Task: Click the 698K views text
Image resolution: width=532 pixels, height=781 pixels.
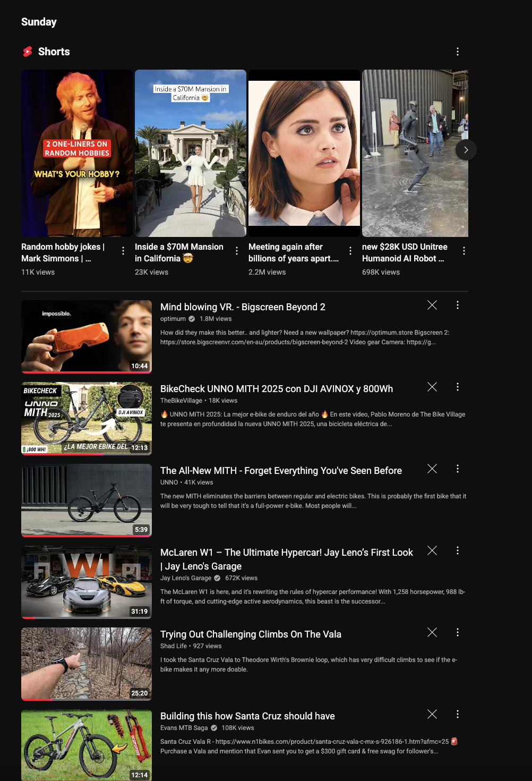Action: [x=381, y=272]
